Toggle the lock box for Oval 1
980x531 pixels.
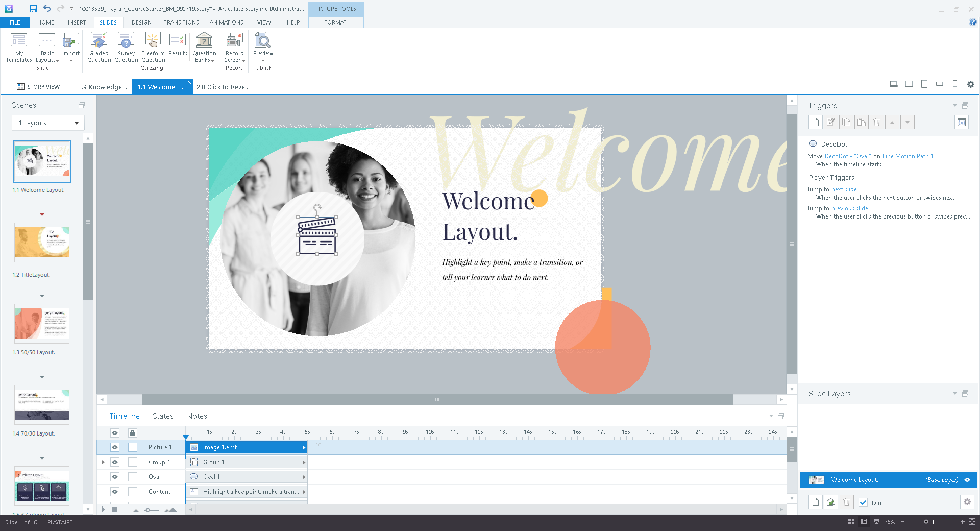133,477
